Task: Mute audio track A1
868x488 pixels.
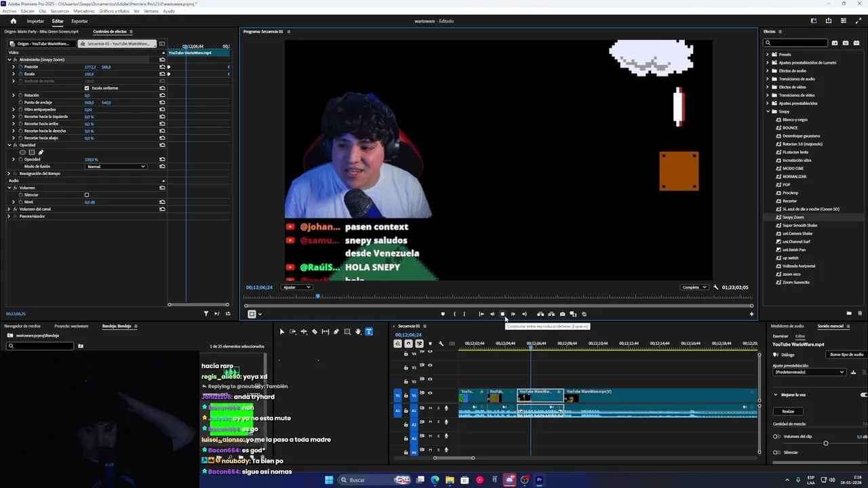Action: pyautogui.click(x=430, y=408)
